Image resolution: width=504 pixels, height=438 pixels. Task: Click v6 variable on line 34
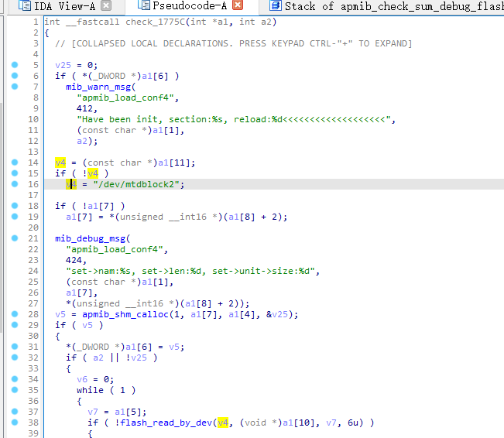[x=82, y=379]
